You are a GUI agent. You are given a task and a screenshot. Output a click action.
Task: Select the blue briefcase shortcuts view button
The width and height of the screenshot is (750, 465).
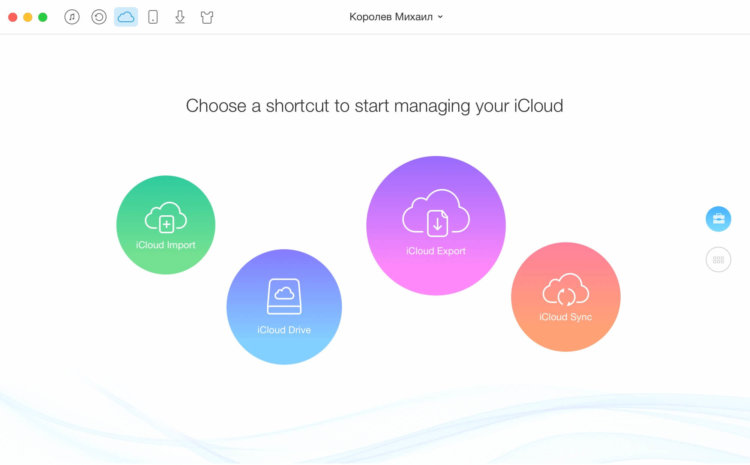click(718, 219)
